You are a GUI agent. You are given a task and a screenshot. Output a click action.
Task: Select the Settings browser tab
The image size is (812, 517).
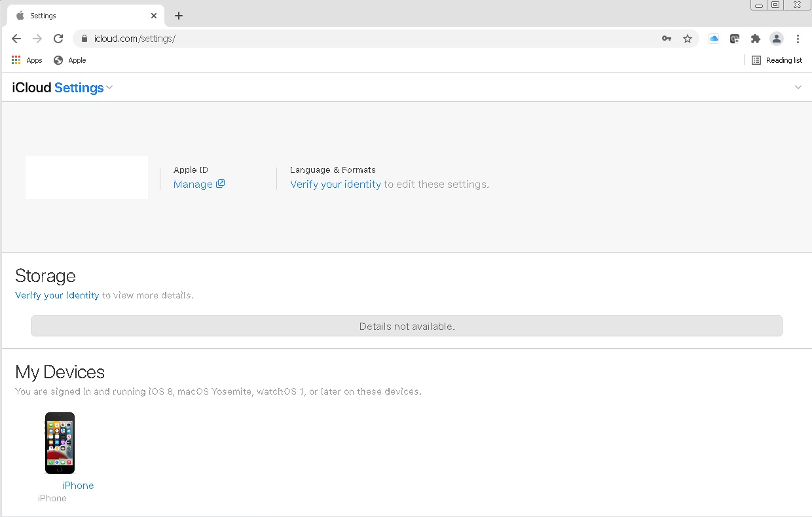(85, 16)
